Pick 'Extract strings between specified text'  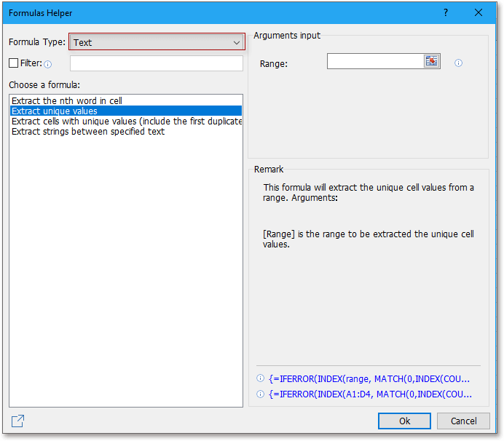pyautogui.click(x=88, y=132)
